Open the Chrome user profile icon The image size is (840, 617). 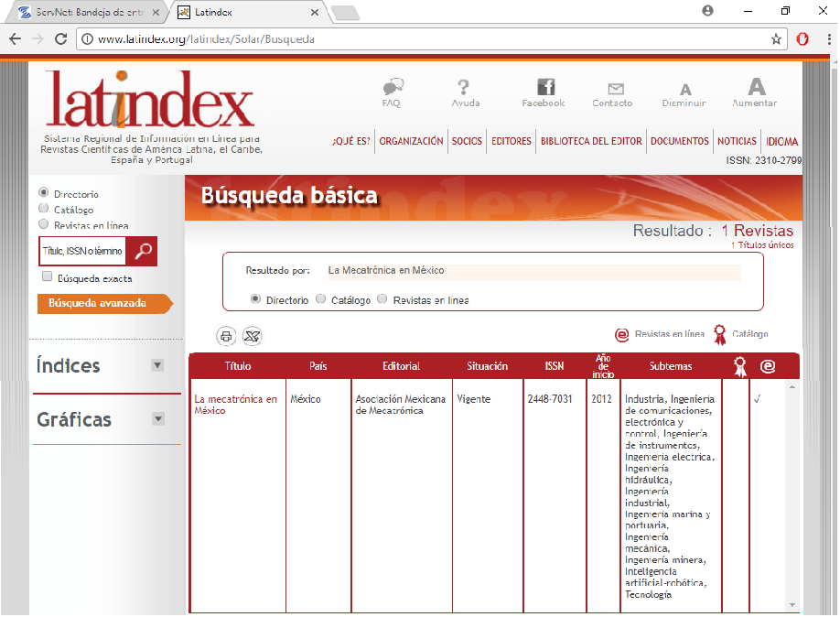[x=707, y=11]
